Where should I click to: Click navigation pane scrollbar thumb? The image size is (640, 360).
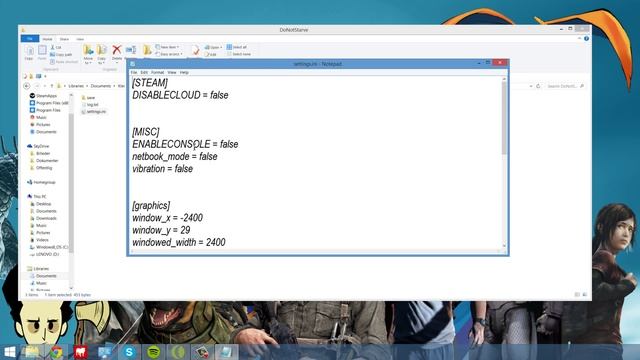point(71,183)
